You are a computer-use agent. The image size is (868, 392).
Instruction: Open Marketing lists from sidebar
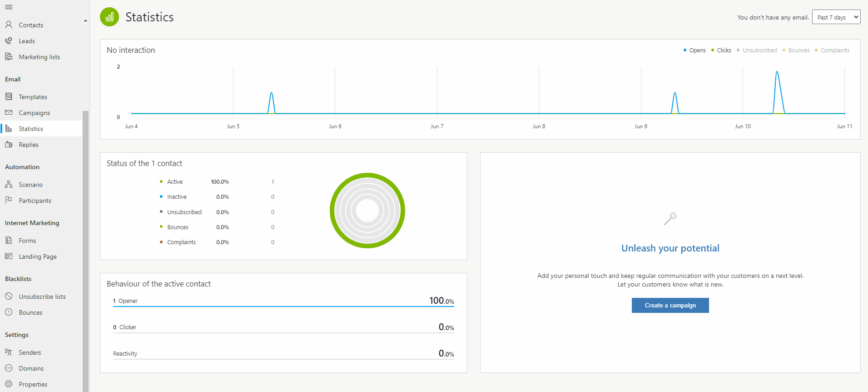pos(39,57)
